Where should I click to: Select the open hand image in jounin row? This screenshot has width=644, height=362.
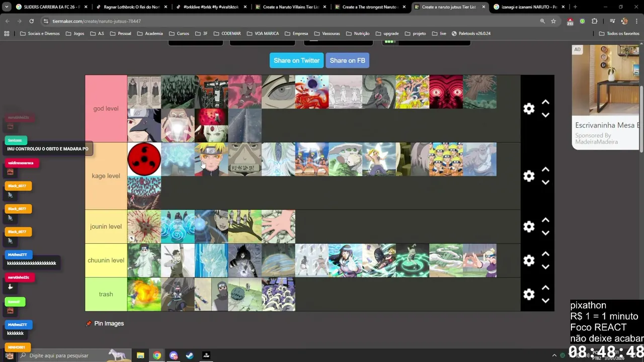click(278, 227)
